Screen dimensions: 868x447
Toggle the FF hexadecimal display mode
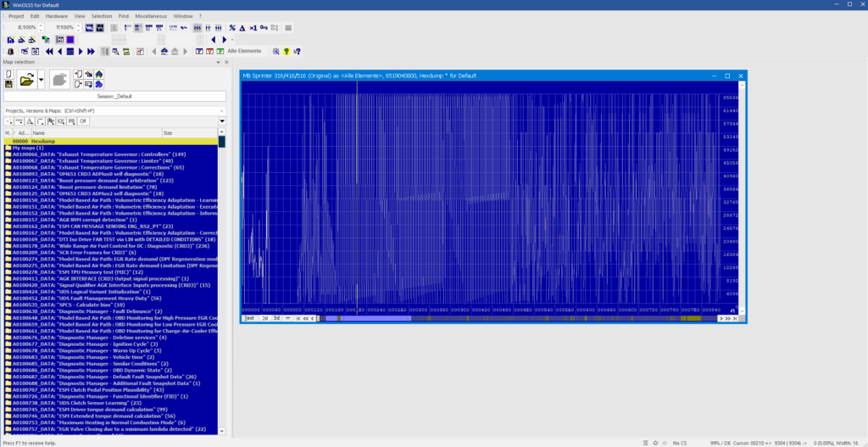click(x=209, y=28)
